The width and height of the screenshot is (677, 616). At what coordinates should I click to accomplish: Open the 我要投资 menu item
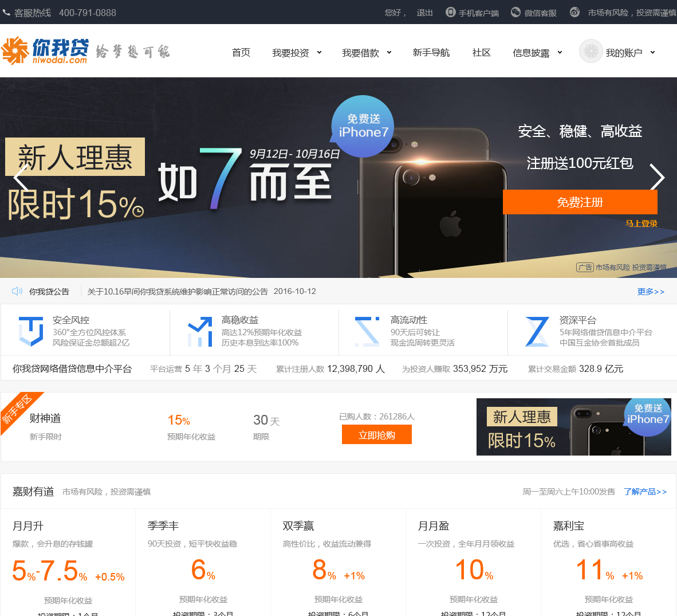290,53
